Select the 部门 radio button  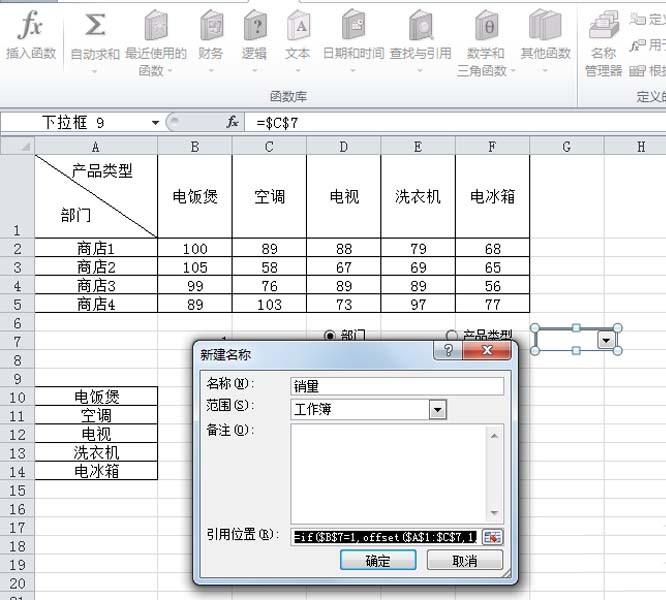click(330, 336)
